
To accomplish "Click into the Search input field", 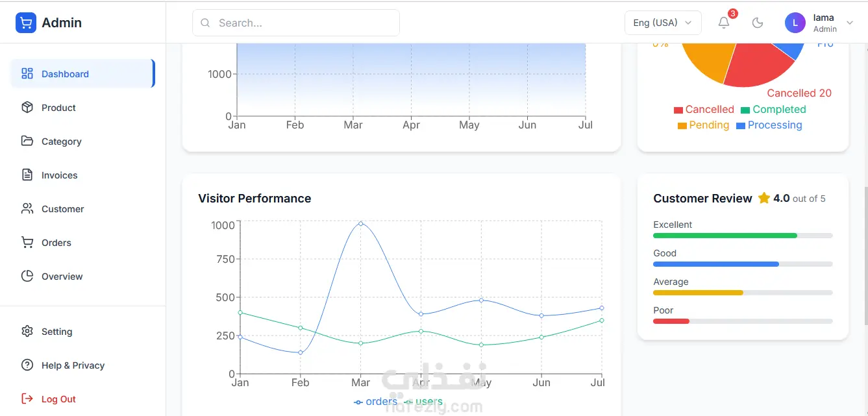I will tap(305, 23).
